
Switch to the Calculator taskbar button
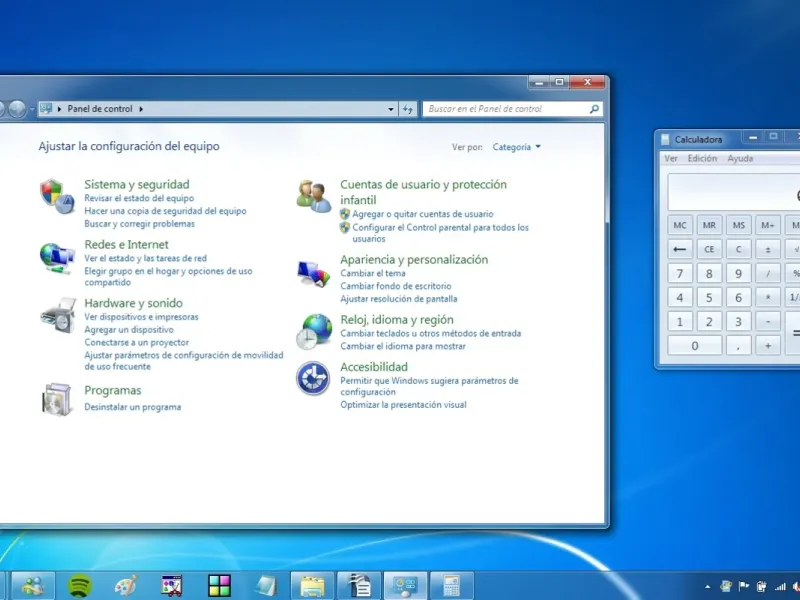[452, 586]
